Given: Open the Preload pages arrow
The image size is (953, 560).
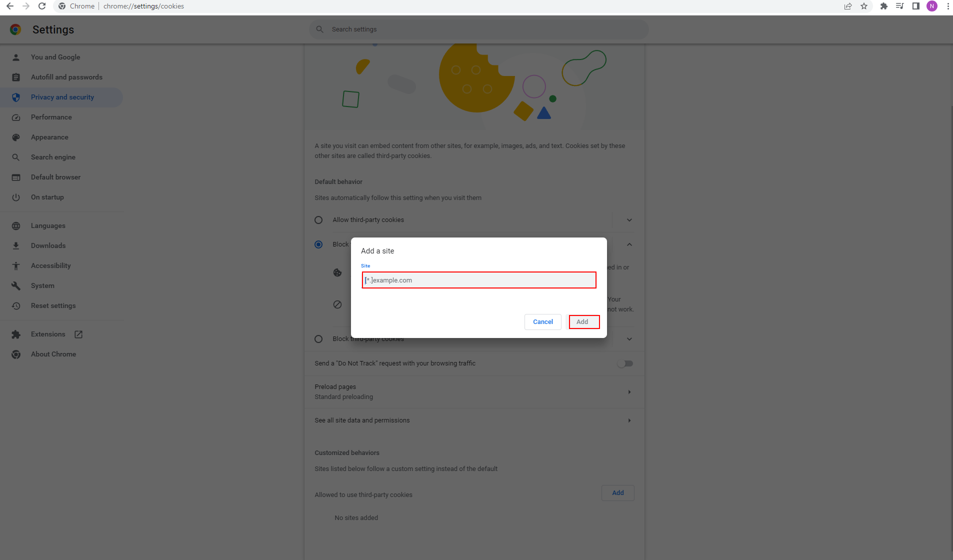Looking at the screenshot, I should 629,392.
